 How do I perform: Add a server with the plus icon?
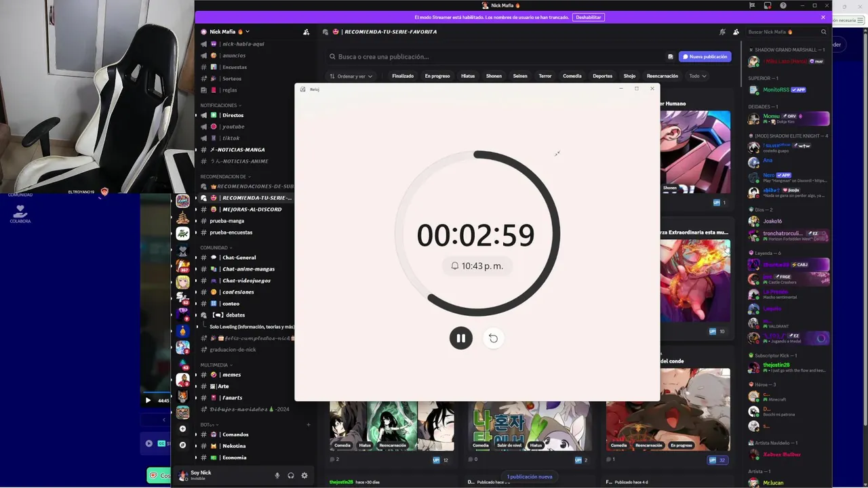coord(182,429)
